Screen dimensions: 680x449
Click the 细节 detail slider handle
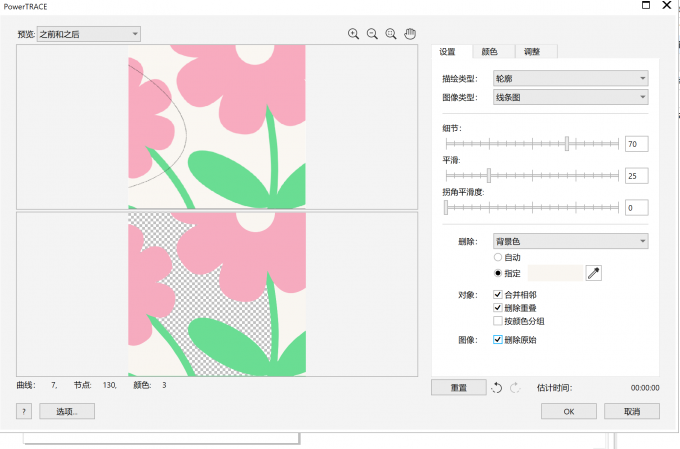[x=567, y=144]
